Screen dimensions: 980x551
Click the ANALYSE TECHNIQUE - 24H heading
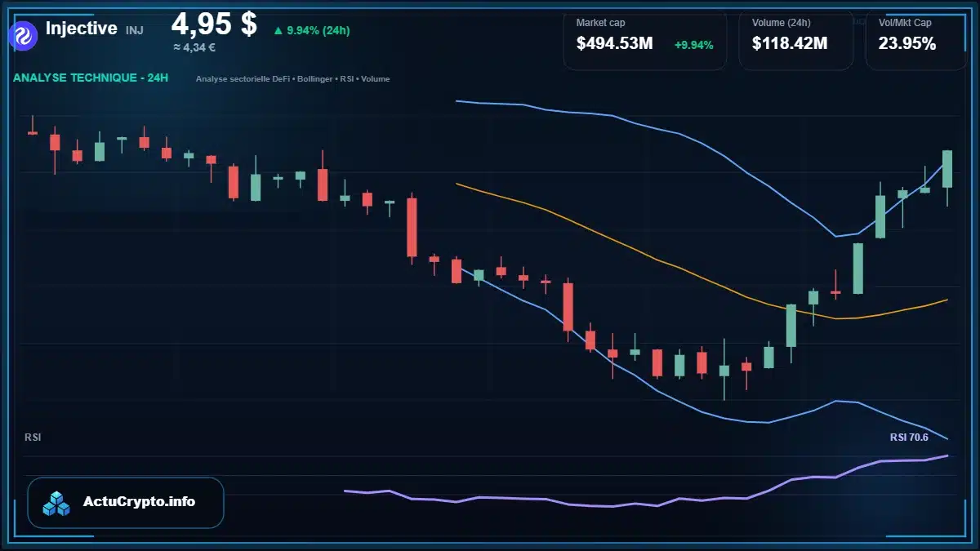(x=91, y=78)
